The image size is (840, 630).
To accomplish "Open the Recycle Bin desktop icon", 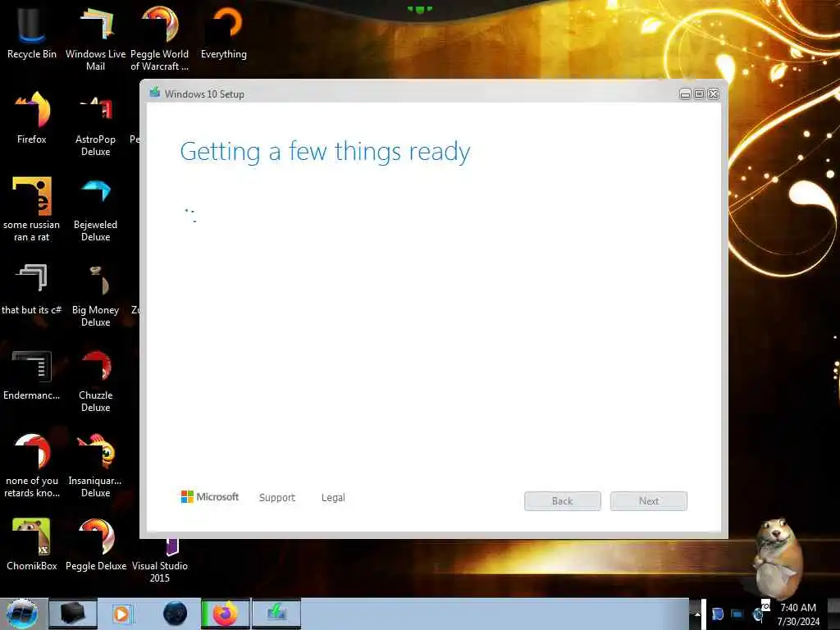I will [32, 32].
